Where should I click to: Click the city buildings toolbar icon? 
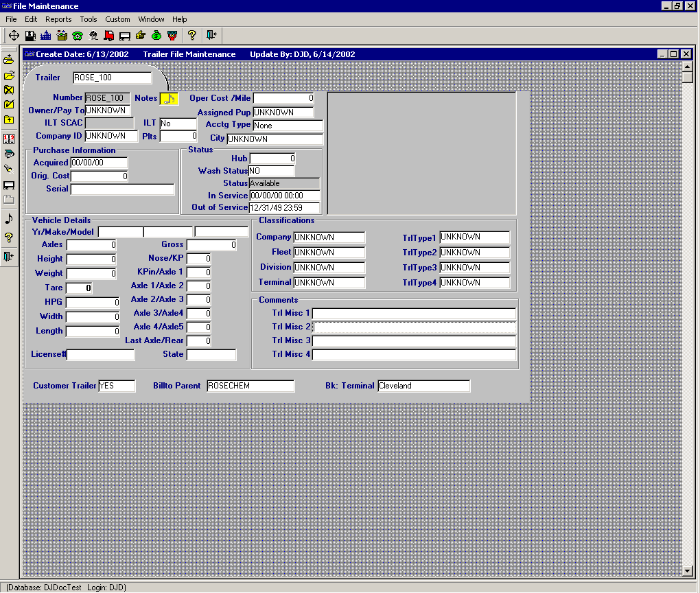click(46, 35)
